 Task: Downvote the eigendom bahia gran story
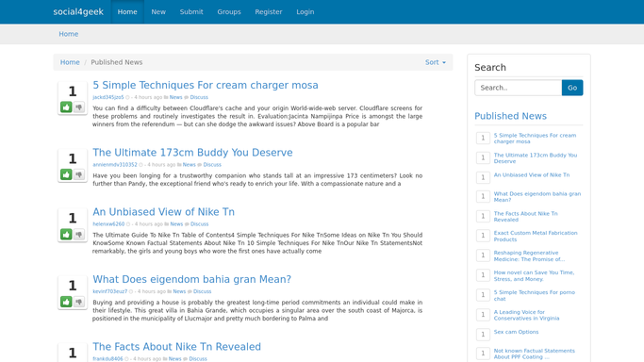point(79,302)
